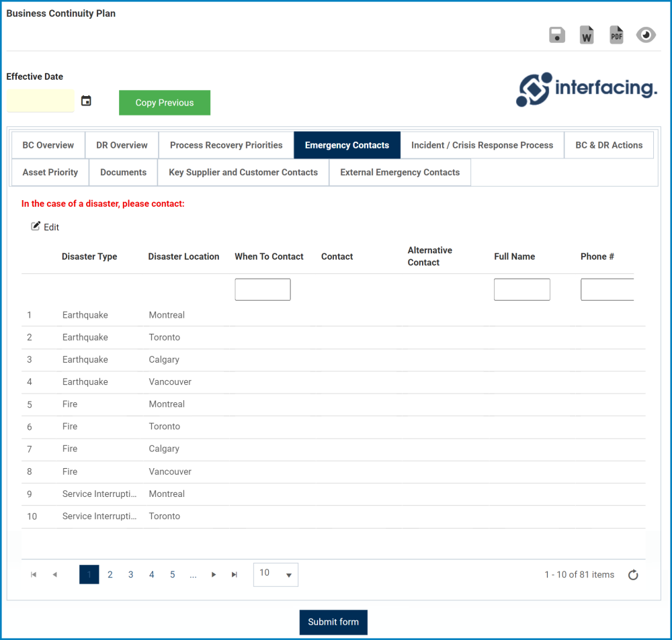Click the Effective Date input field
672x640 pixels.
(x=40, y=101)
